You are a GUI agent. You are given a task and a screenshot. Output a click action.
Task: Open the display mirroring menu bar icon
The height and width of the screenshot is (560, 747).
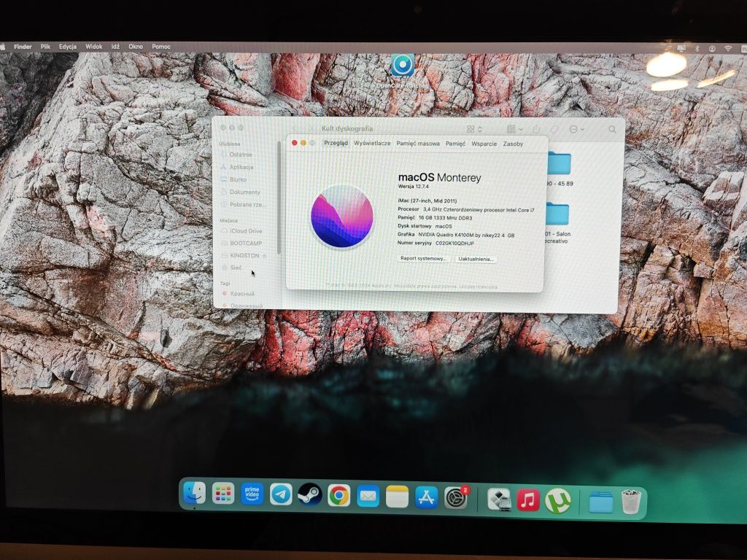tap(682, 49)
